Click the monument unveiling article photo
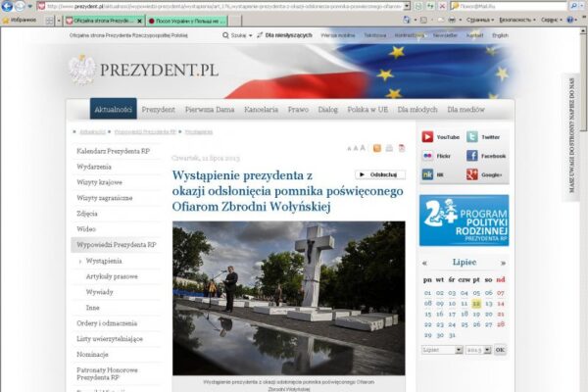588x392 pixels. point(289,298)
